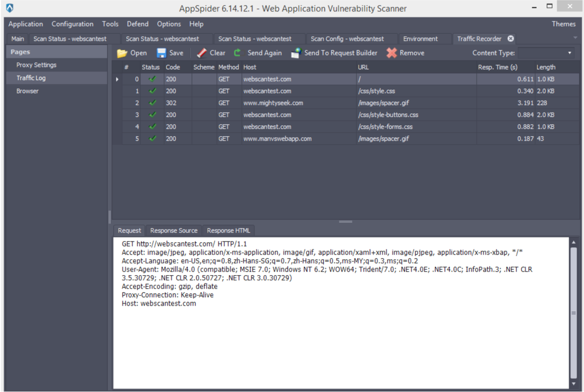Click the request pane vertical scrollbar thumb

[x=573, y=313]
